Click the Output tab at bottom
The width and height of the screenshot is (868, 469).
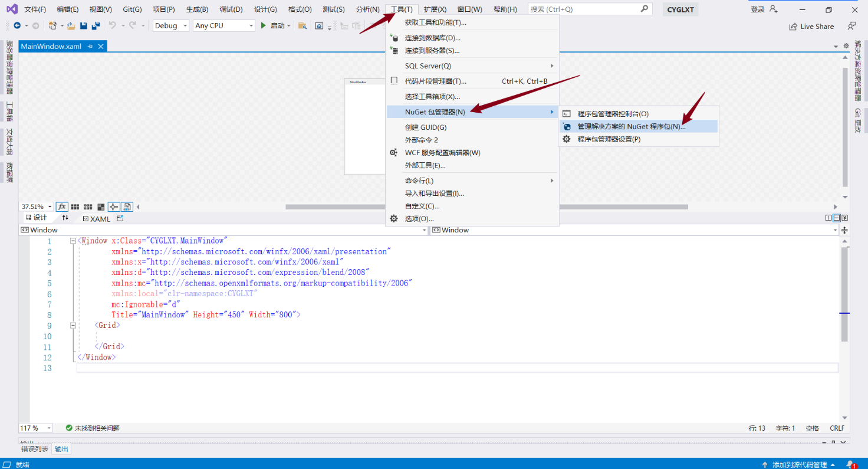[x=61, y=449]
